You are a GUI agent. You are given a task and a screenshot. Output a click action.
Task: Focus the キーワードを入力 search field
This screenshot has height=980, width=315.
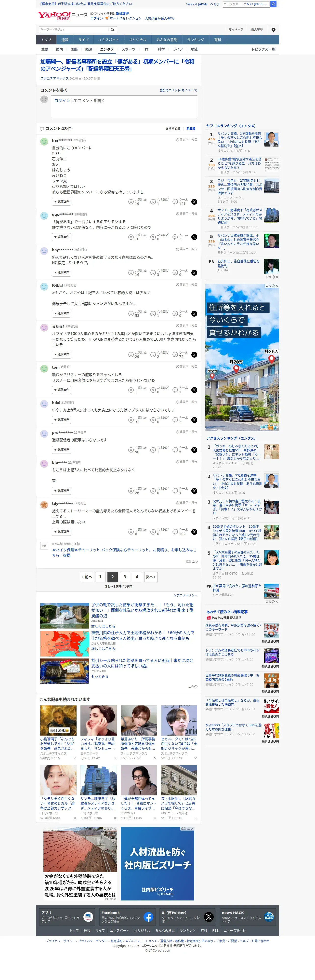point(73,30)
